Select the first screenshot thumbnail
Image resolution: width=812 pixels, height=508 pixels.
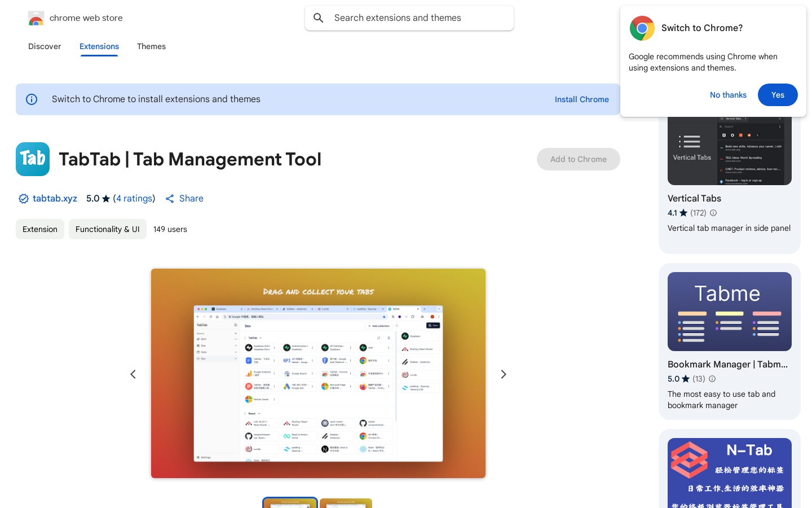point(290,503)
